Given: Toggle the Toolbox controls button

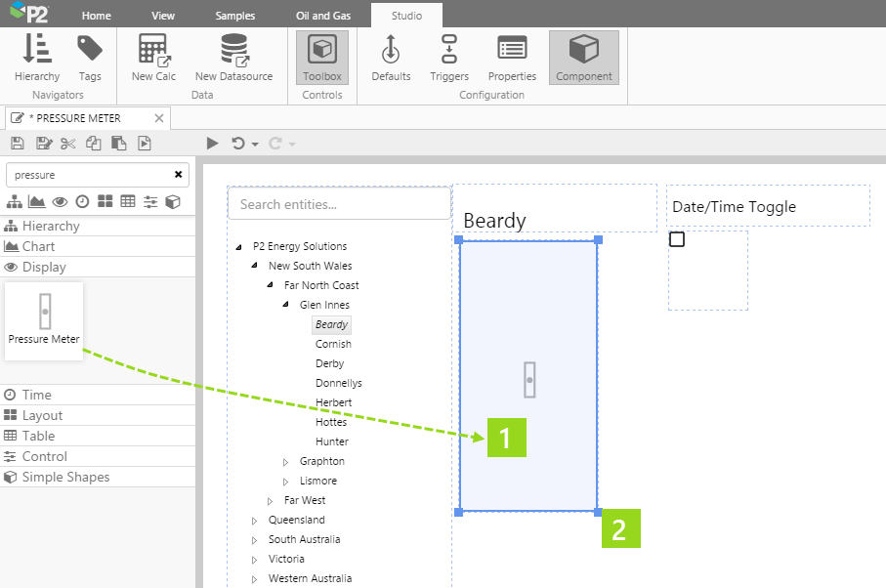Looking at the screenshot, I should (322, 58).
